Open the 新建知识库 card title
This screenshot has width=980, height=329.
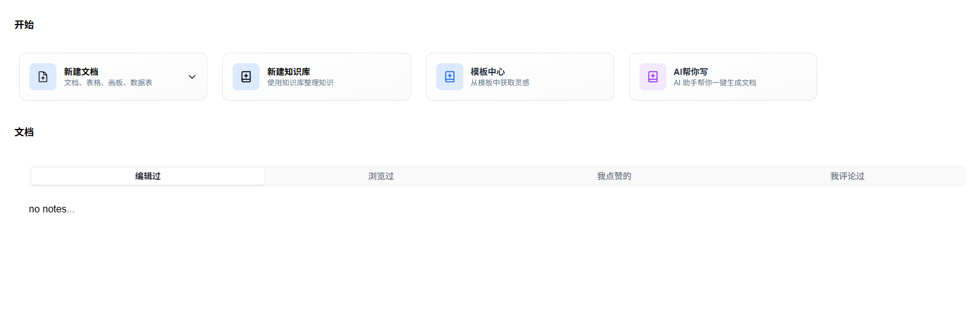coord(288,72)
